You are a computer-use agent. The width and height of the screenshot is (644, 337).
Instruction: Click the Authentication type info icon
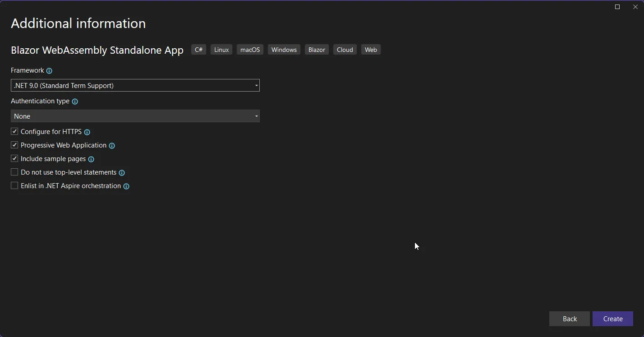coord(75,102)
